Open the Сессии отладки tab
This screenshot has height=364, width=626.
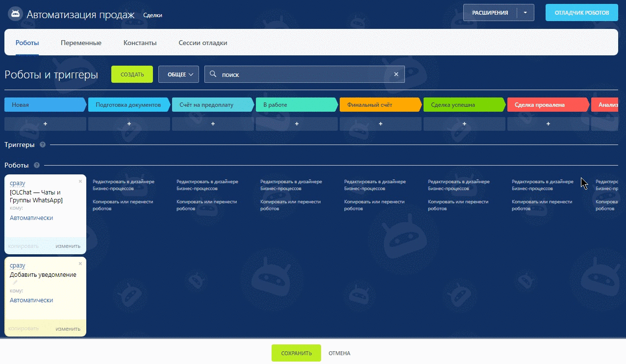coord(203,43)
